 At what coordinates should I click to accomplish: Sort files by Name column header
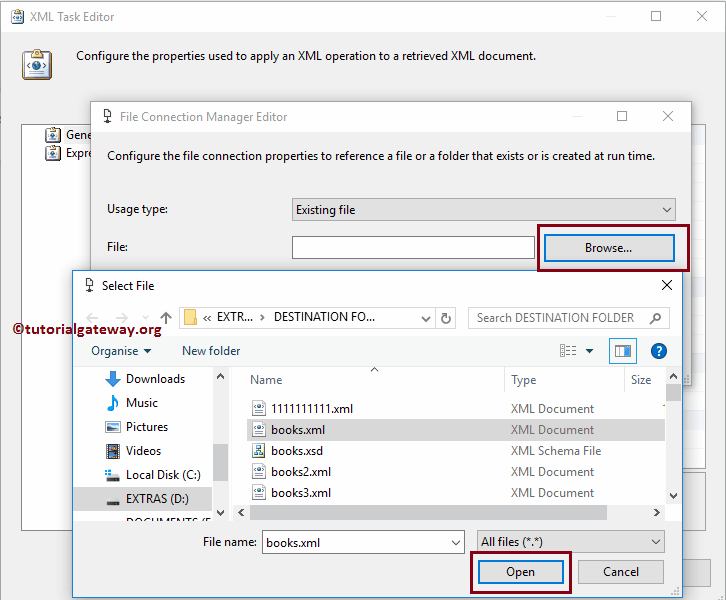266,380
